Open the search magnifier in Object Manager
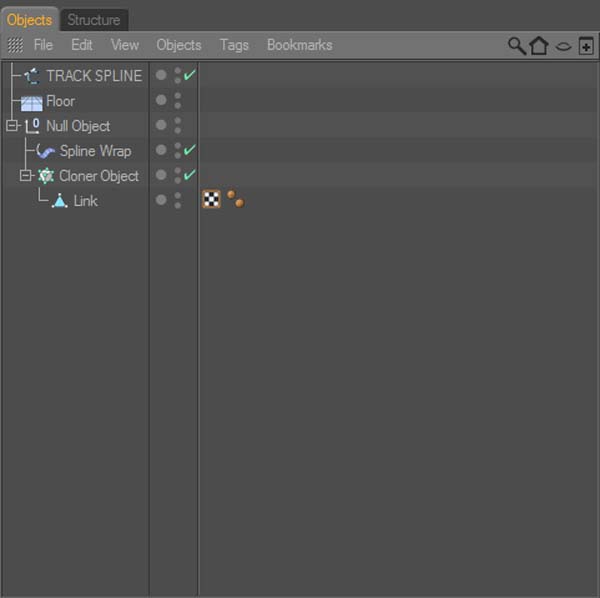 [x=517, y=46]
